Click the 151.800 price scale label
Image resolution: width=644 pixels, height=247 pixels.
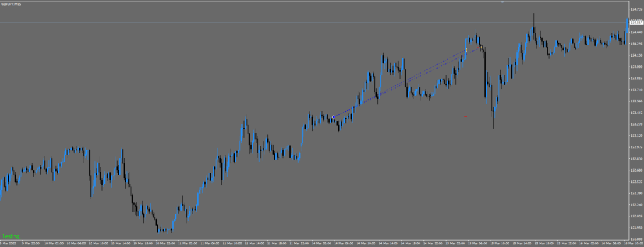636,239
